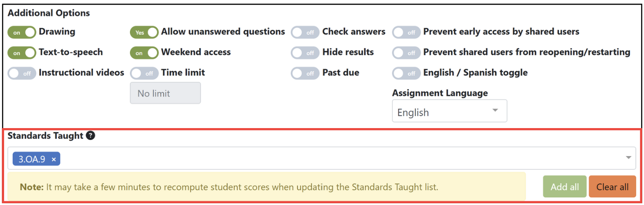This screenshot has width=644, height=205.
Task: Open the Assignment Language dropdown
Action: point(450,111)
